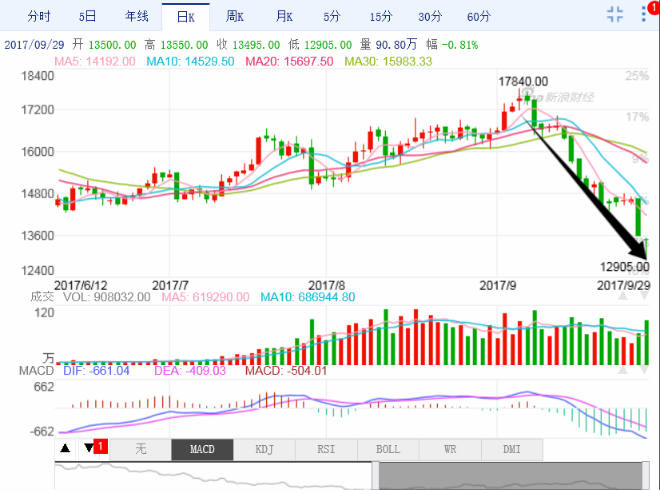Click the 12905.00 low price label
Screen dimensions: 660x490
[625, 267]
